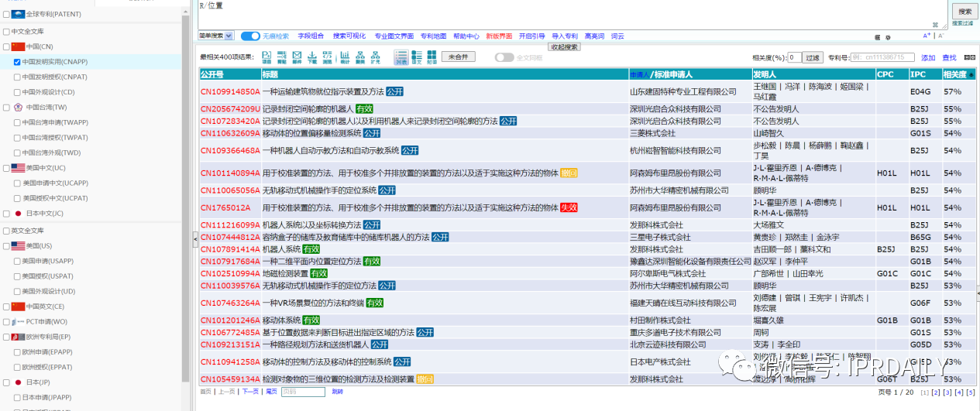980x411 pixels.
Task: Focus the 专利号 input field
Action: 882,57
